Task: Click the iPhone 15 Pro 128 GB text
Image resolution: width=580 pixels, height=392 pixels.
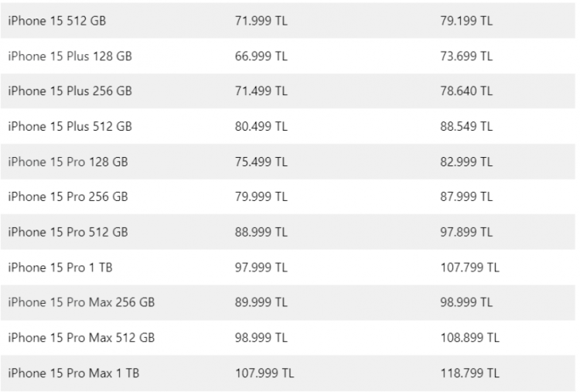Action: pos(68,162)
